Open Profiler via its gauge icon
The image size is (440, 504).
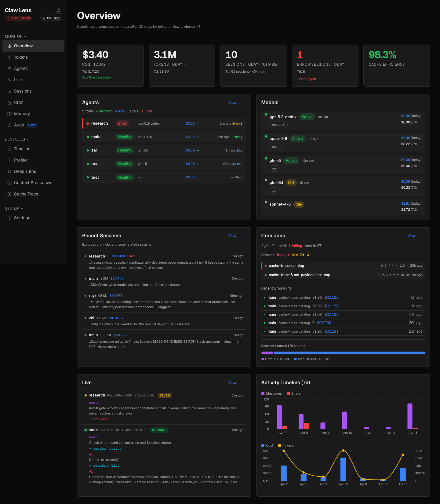tap(9, 160)
